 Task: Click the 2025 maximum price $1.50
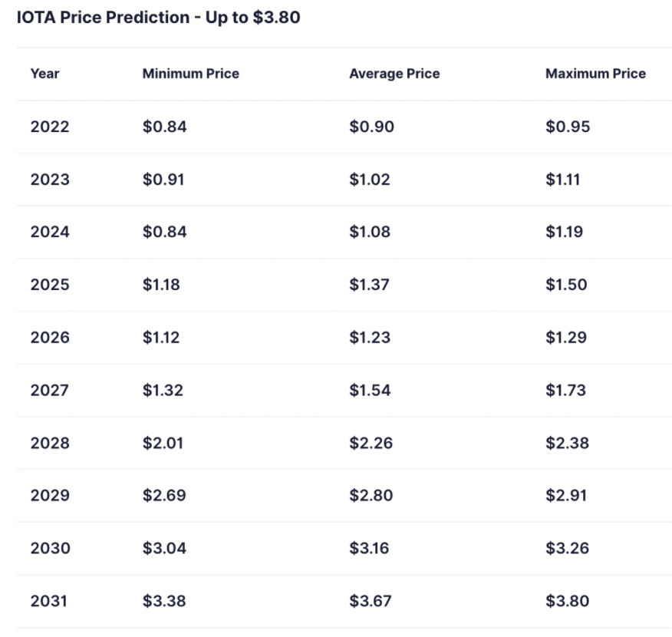click(x=566, y=285)
